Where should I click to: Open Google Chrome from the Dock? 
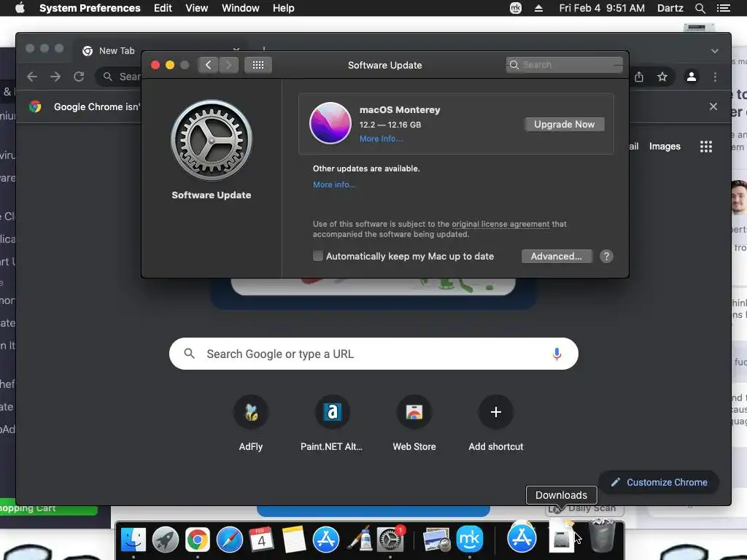point(197,540)
